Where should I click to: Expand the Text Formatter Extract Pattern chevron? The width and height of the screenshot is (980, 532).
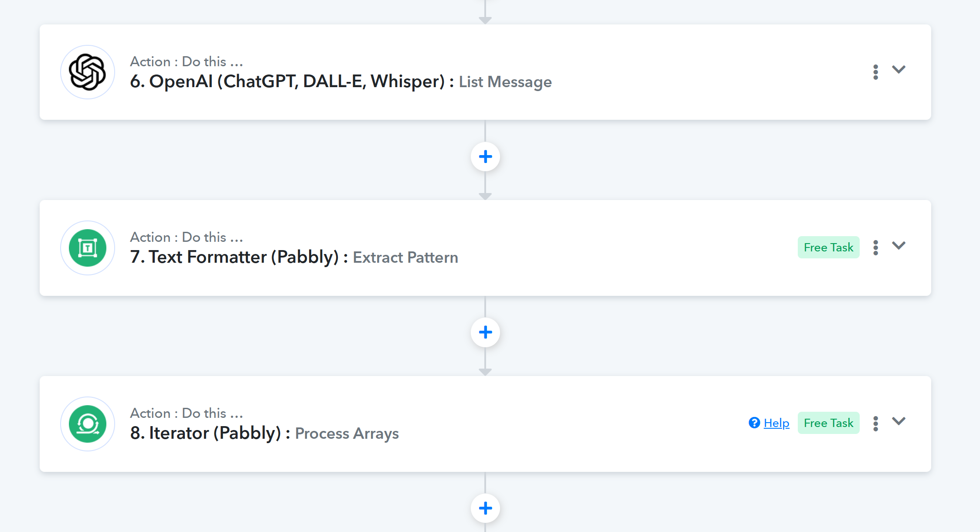[898, 246]
